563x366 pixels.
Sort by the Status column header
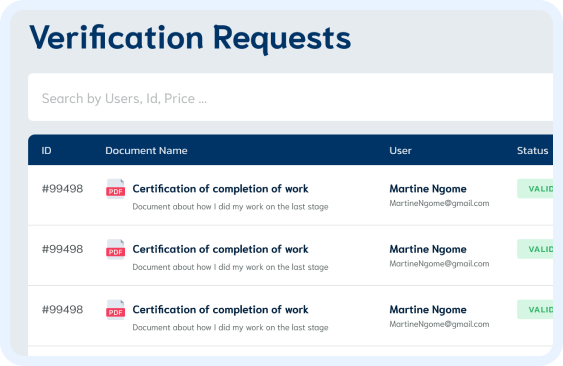coord(532,150)
